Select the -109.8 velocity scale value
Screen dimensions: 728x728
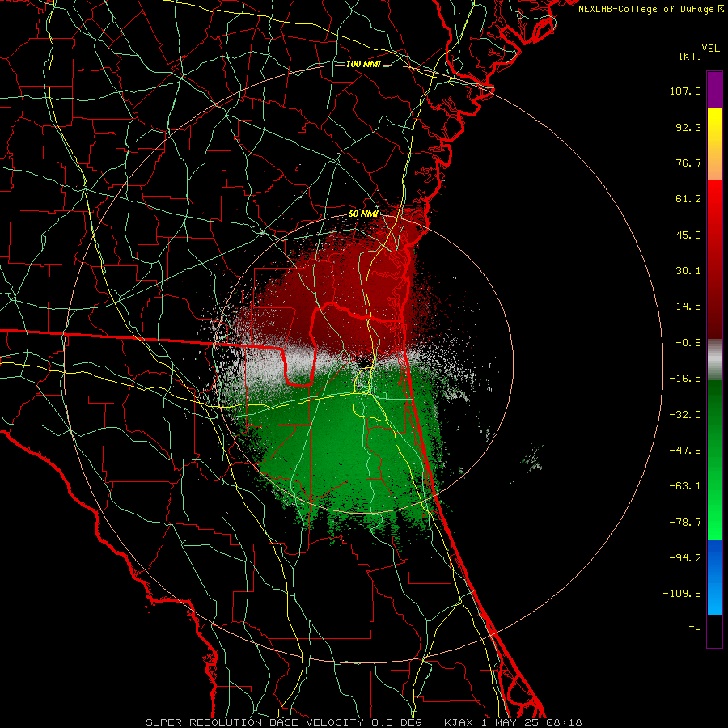682,594
